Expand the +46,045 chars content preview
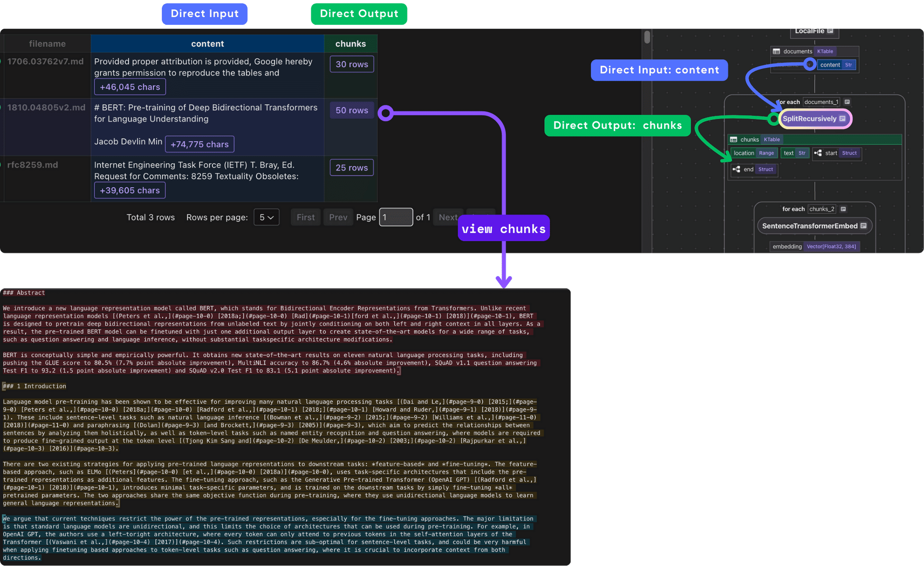924x566 pixels. [130, 87]
